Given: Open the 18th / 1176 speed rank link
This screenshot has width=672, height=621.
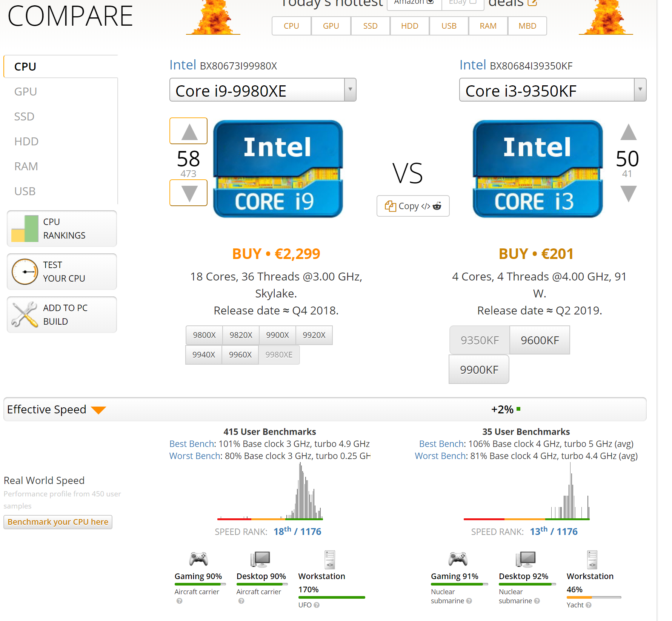Looking at the screenshot, I should click(x=297, y=531).
